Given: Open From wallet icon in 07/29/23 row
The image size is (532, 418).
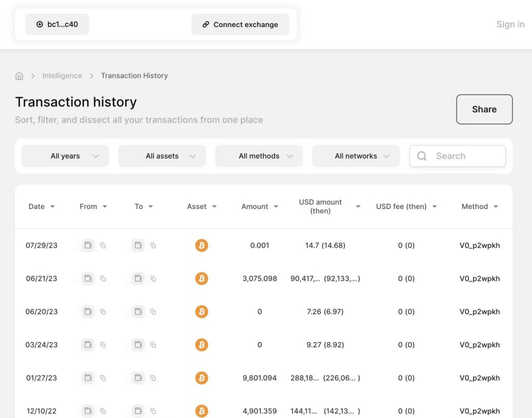Looking at the screenshot, I should pos(88,245).
